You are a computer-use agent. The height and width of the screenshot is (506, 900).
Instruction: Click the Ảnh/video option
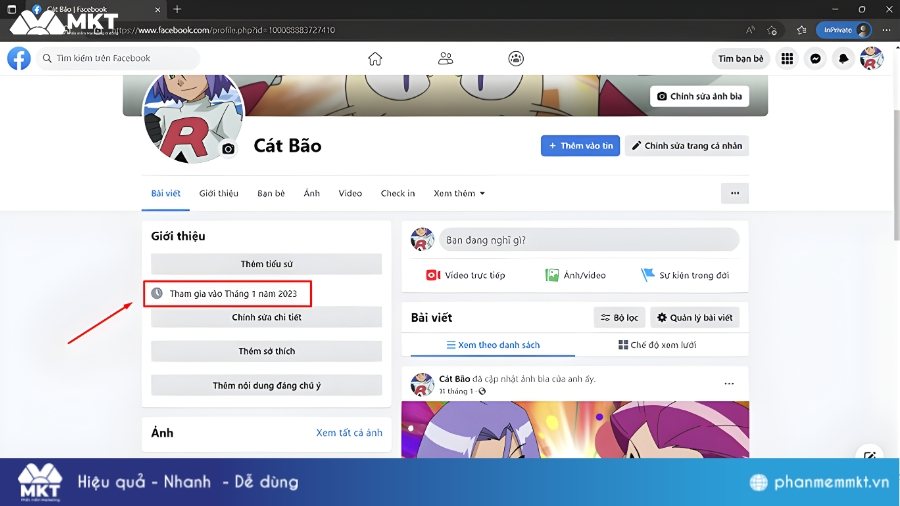pyautogui.click(x=575, y=275)
